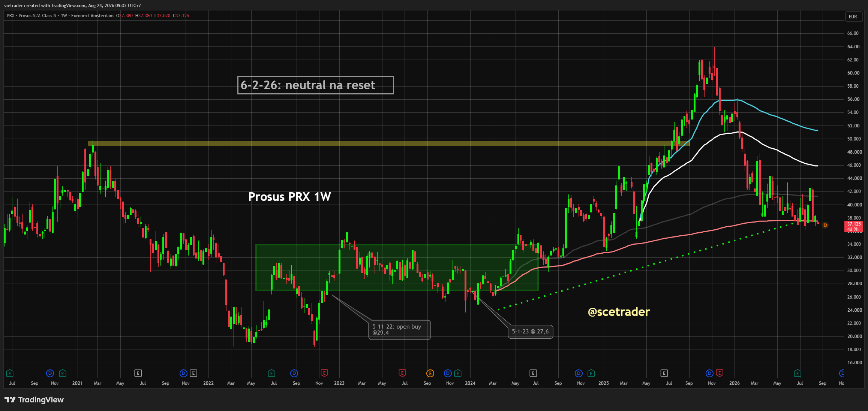
Task: Select the yellow horizontal resistance zone
Action: point(388,143)
